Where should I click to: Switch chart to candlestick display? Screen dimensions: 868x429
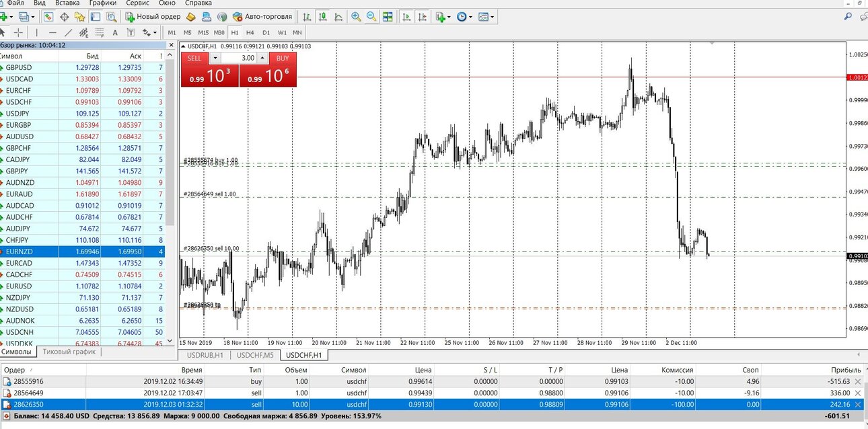(x=323, y=16)
